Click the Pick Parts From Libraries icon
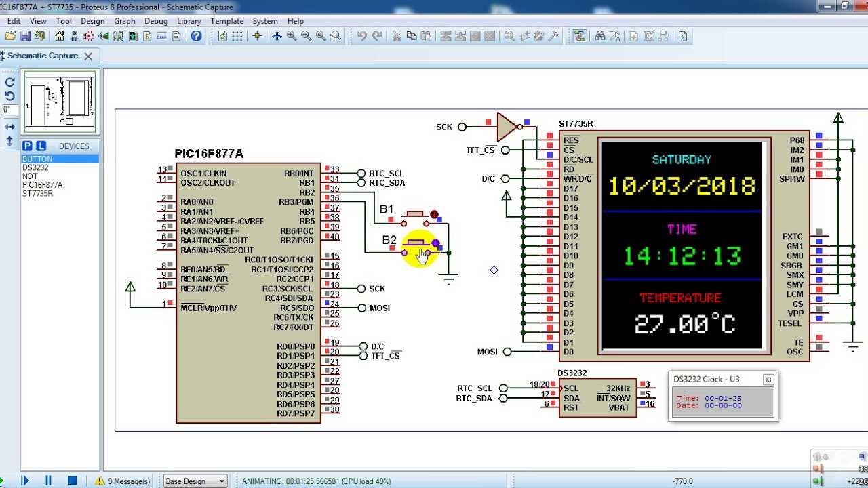 (x=509, y=36)
